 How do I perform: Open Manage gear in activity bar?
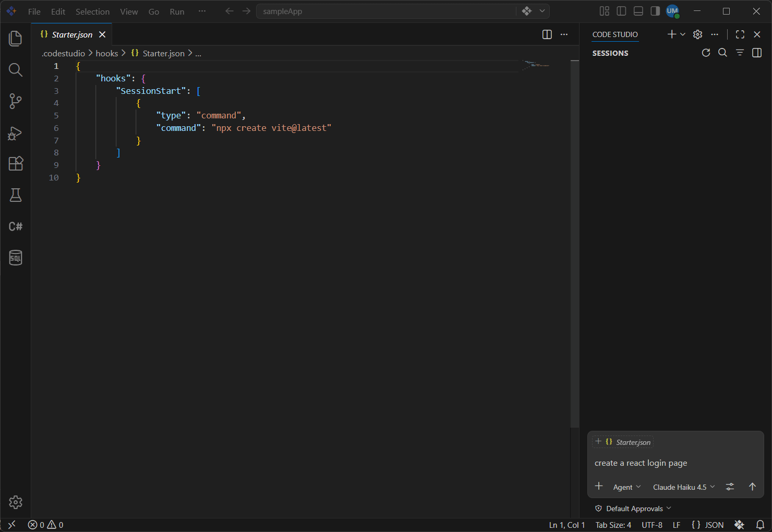16,502
